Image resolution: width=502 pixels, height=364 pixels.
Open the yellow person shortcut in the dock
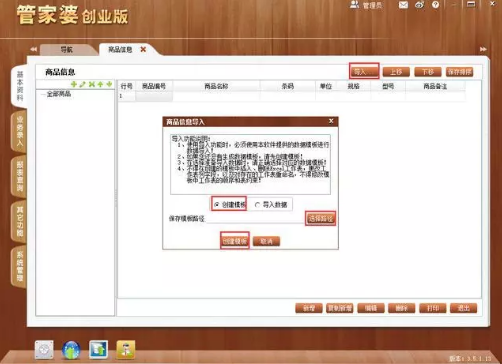[126, 350]
